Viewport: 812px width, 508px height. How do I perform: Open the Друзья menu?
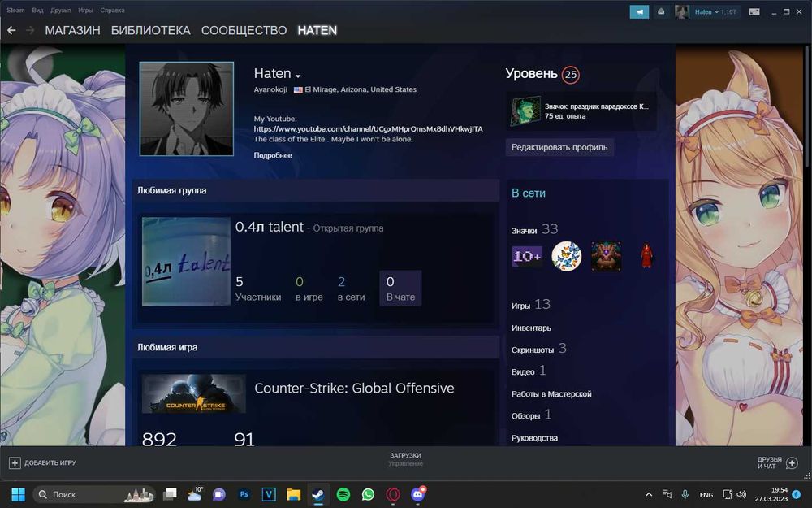point(61,11)
